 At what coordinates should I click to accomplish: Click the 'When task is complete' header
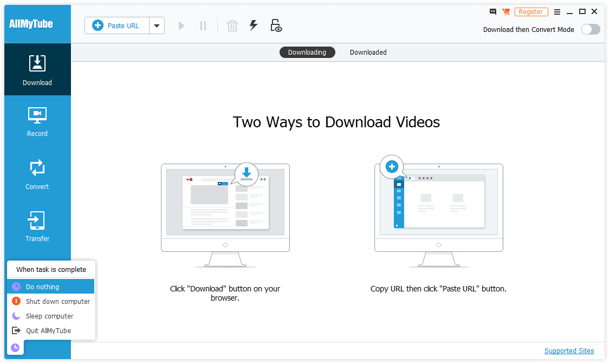[x=51, y=270]
